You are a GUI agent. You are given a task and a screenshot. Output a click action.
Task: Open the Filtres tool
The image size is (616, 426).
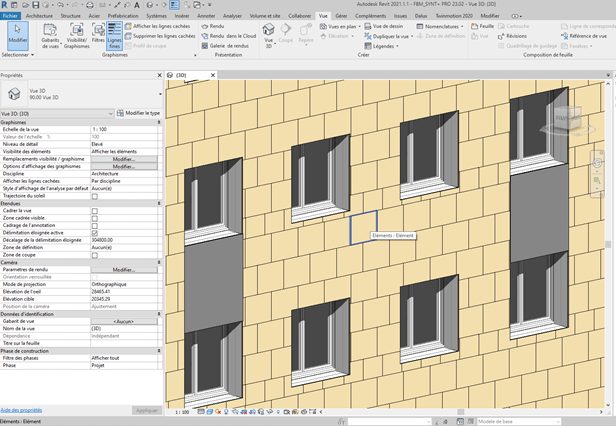tap(98, 38)
